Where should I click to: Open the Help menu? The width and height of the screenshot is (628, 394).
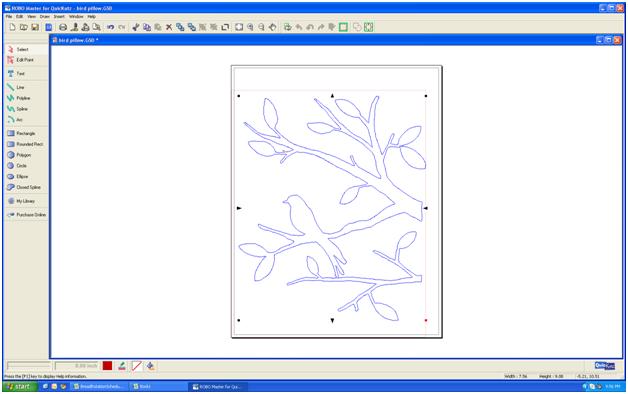92,17
